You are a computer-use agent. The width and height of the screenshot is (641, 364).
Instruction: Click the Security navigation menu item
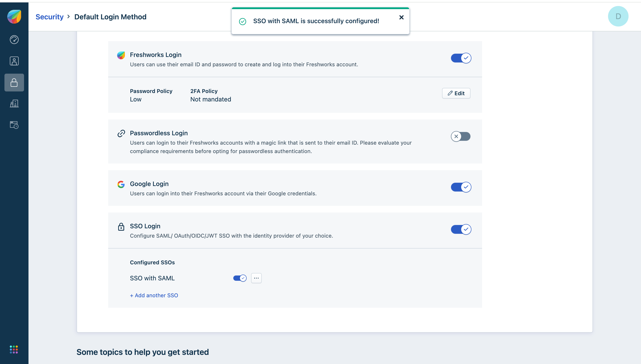[x=14, y=82]
